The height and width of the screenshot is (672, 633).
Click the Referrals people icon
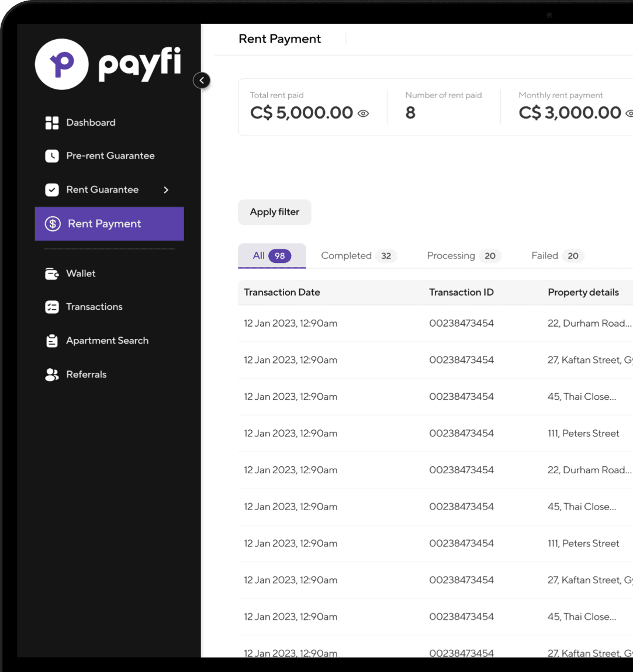pyautogui.click(x=52, y=375)
